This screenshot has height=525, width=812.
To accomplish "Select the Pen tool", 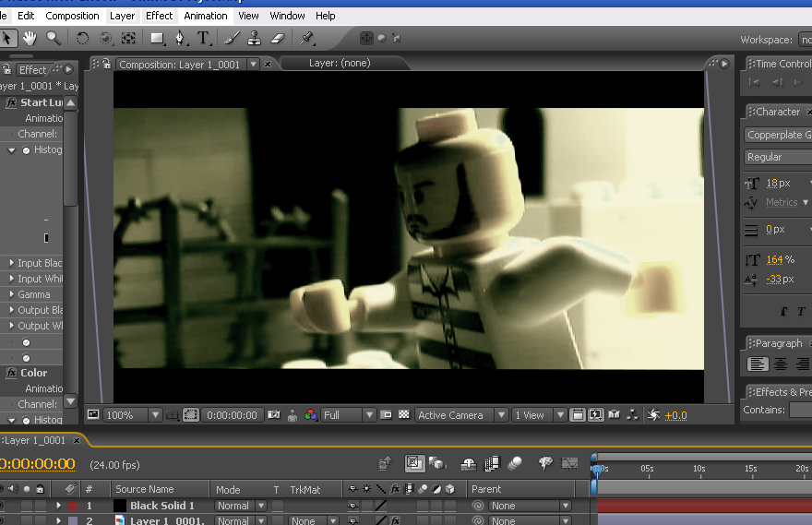I will pyautogui.click(x=180, y=39).
